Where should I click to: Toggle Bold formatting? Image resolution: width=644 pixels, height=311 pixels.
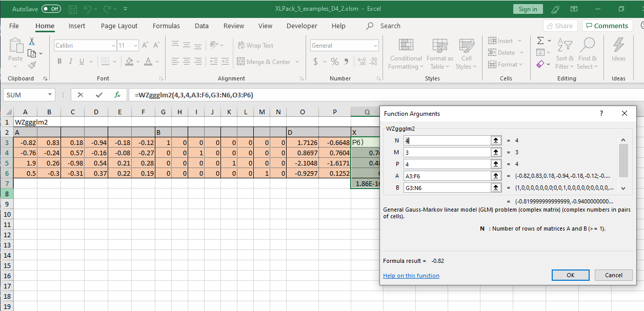(x=59, y=61)
